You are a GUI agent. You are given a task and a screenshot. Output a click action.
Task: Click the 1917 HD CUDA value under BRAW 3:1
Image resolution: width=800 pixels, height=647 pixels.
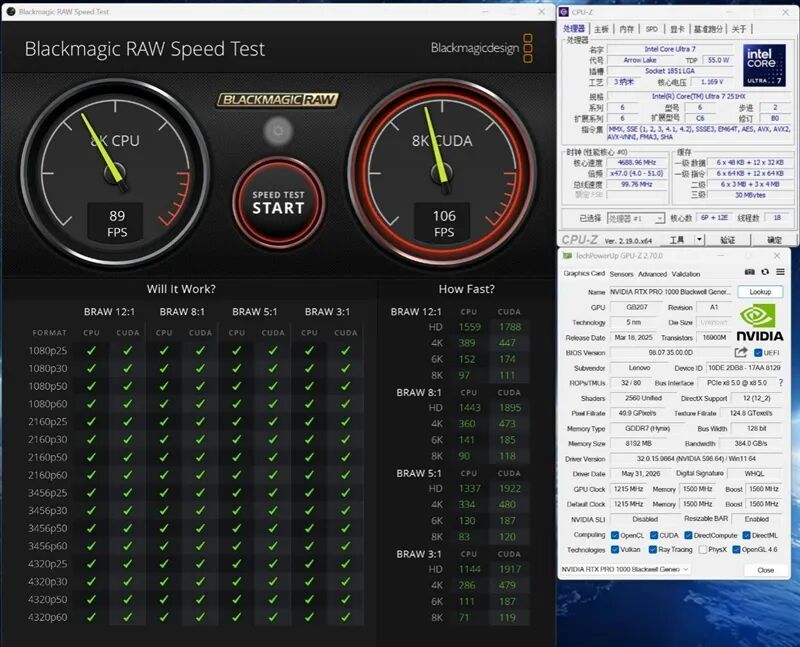coord(510,569)
